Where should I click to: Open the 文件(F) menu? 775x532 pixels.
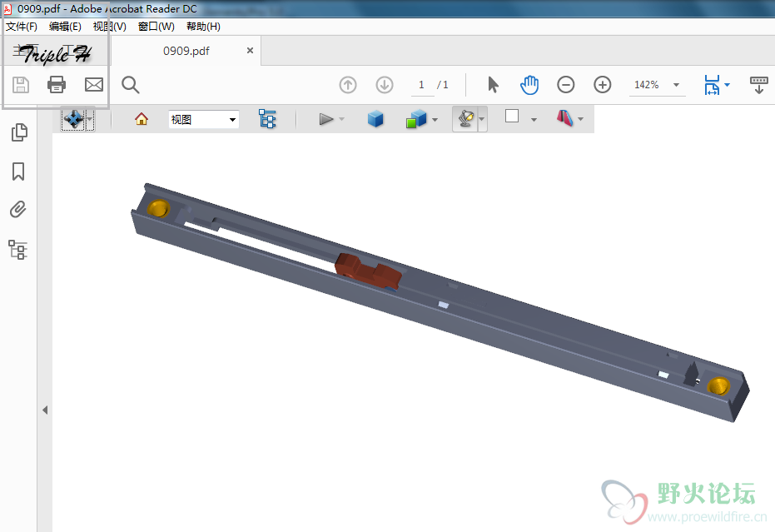(x=22, y=27)
